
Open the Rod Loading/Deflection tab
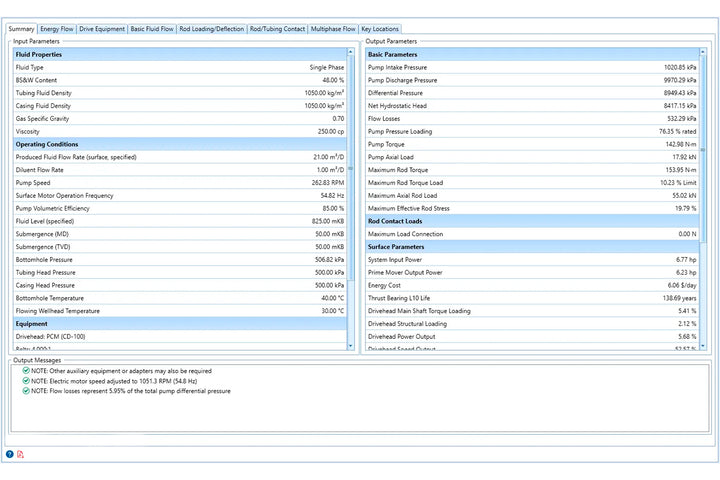click(x=212, y=29)
